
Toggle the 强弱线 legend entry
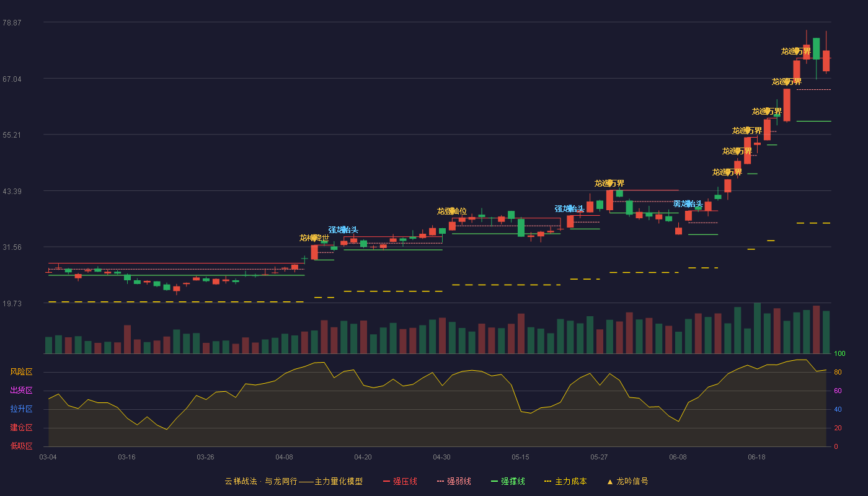pos(454,481)
